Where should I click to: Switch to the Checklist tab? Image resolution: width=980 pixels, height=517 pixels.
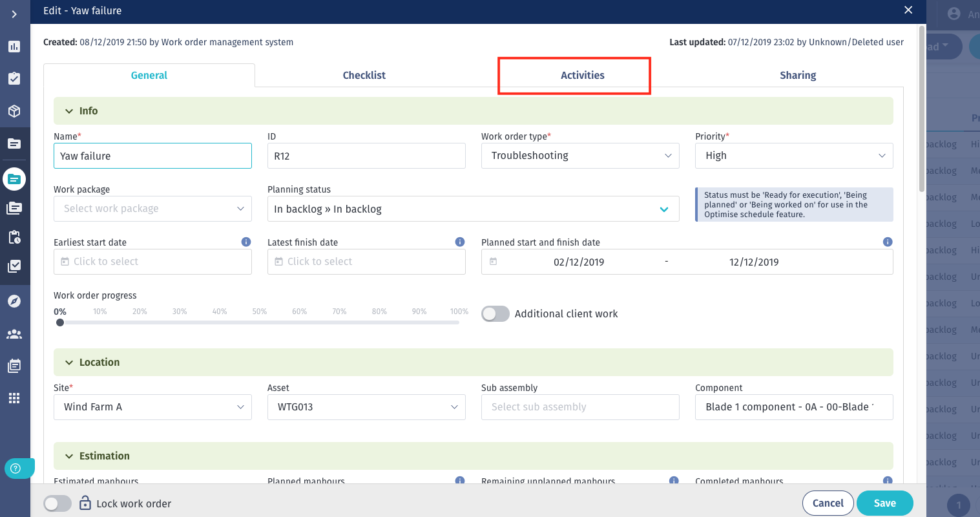364,75
